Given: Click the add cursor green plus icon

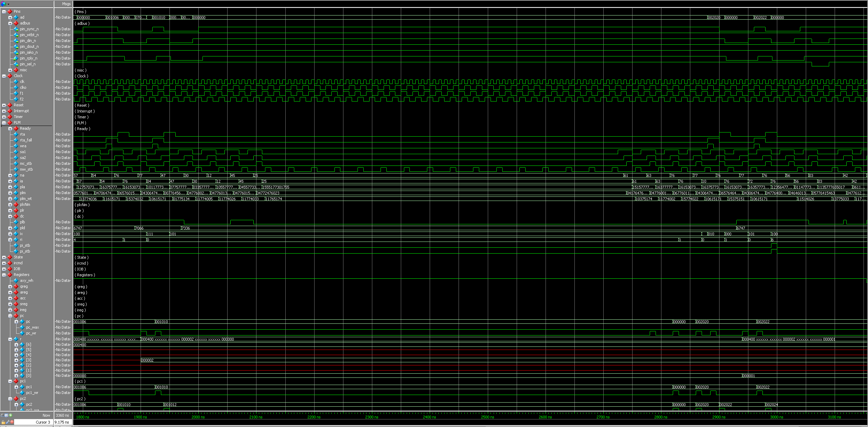Looking at the screenshot, I should coord(11,415).
